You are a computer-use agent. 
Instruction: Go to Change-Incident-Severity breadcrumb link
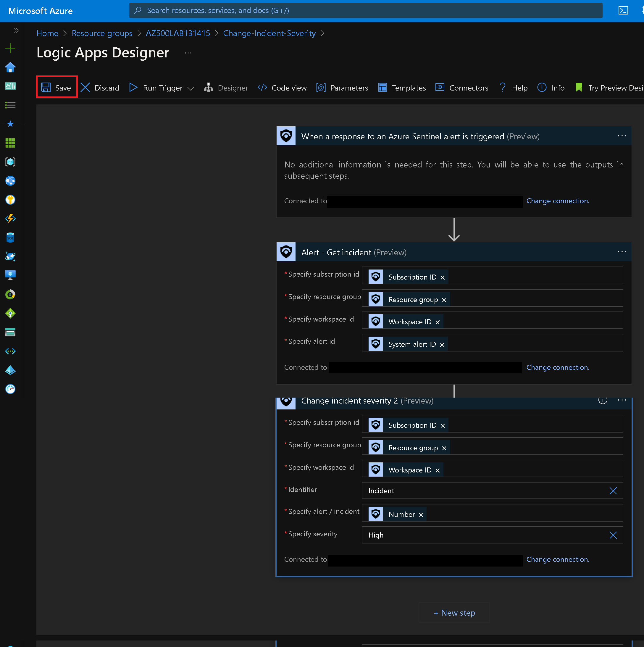click(x=269, y=33)
